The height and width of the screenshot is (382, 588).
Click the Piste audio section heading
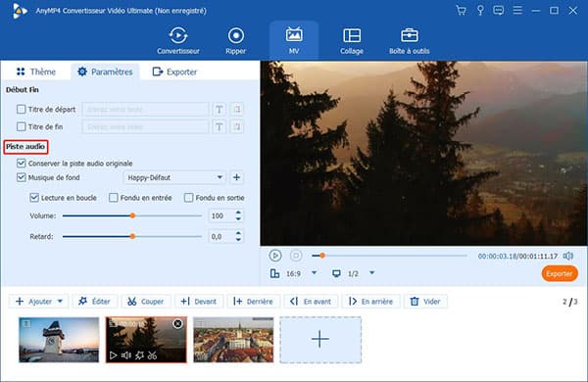(x=25, y=147)
